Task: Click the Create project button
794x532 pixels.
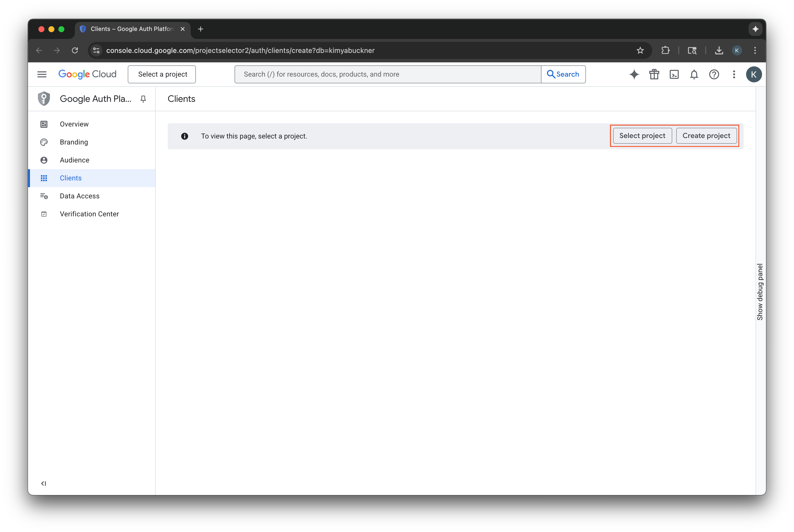Action: [706, 135]
